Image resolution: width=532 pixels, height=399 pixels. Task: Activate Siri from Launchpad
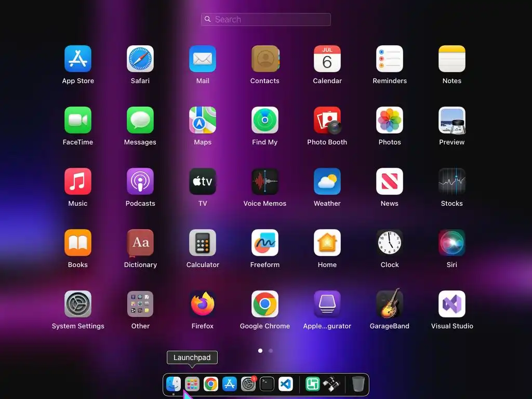pos(452,243)
